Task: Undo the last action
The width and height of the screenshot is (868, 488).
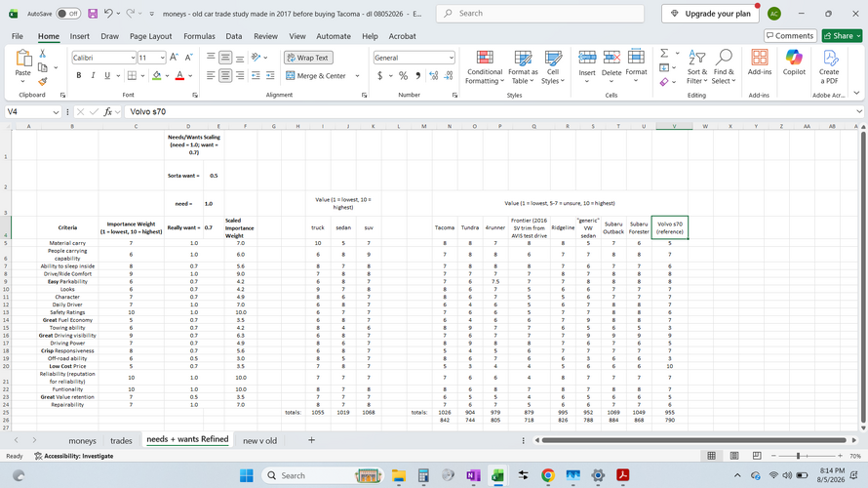Action: click(x=108, y=14)
